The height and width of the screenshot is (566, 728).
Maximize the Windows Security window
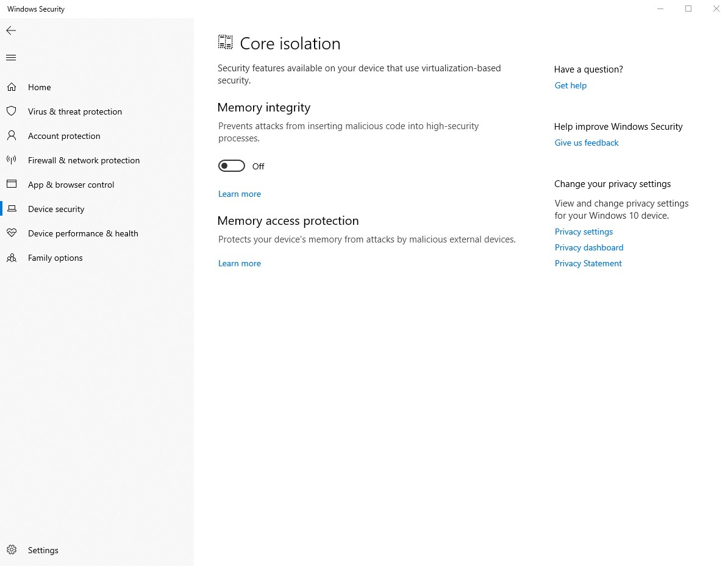point(688,9)
